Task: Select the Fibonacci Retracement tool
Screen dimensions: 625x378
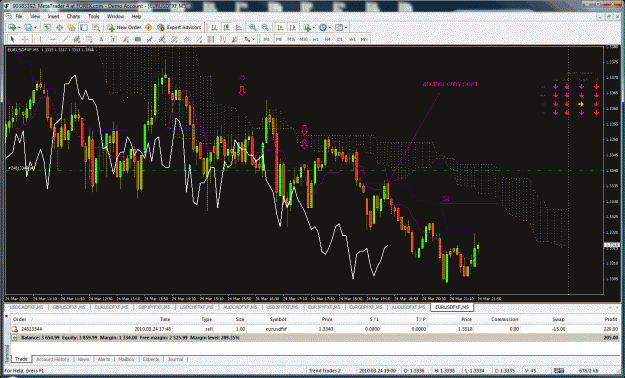Action: [89, 39]
